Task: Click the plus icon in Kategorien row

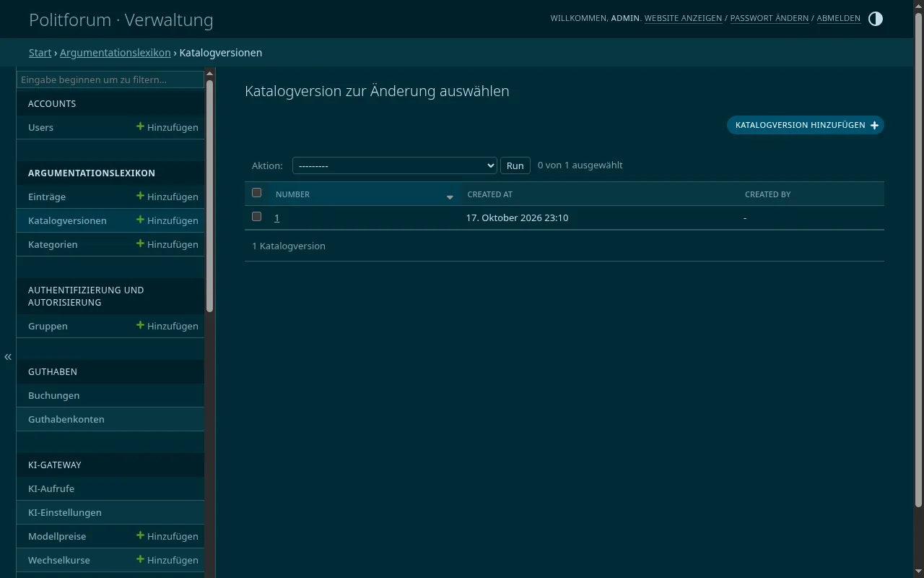Action: click(140, 243)
